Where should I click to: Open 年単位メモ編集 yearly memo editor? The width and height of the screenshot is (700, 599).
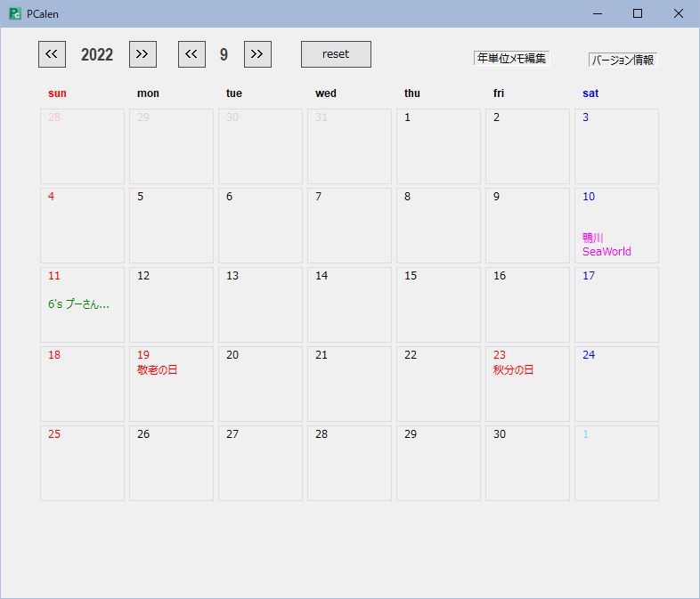pyautogui.click(x=511, y=58)
